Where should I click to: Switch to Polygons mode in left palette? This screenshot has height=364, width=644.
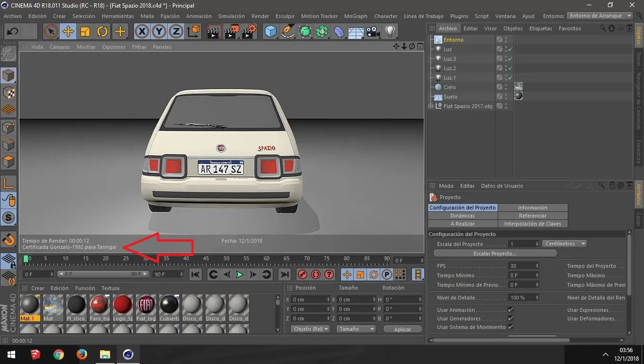[9, 162]
